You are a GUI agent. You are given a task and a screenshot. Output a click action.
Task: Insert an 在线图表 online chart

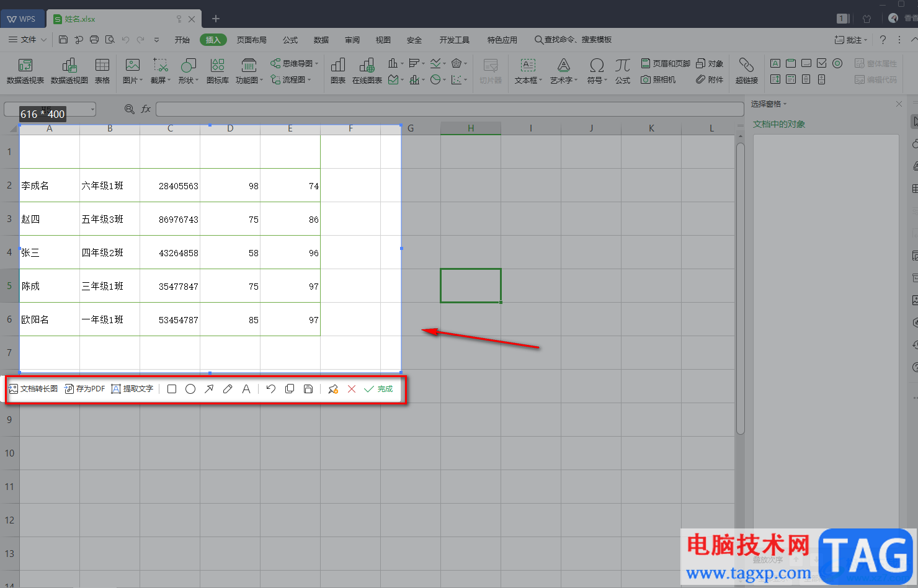(x=367, y=71)
